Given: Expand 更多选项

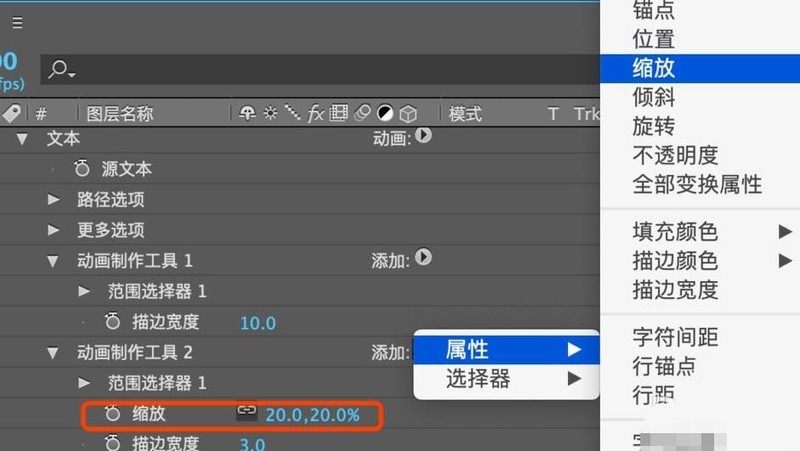Looking at the screenshot, I should [x=53, y=230].
